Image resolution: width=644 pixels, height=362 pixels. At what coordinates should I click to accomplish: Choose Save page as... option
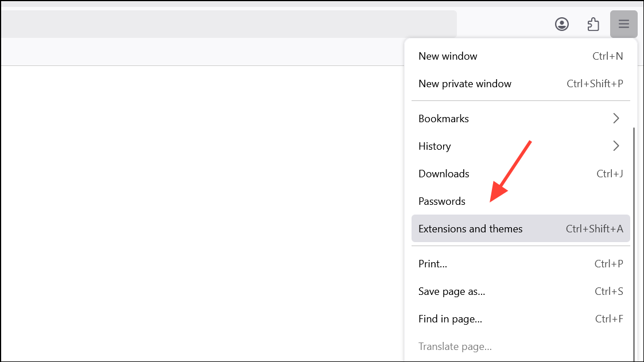(x=452, y=291)
